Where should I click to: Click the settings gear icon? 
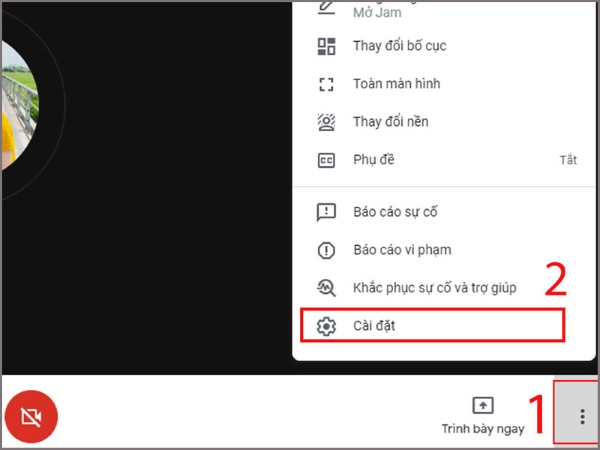tap(327, 326)
